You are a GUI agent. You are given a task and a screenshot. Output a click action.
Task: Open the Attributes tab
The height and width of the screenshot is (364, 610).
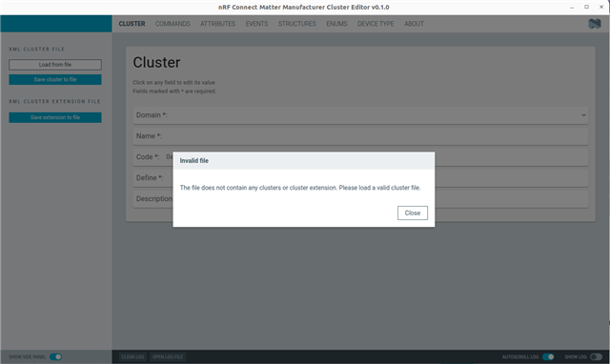coord(218,24)
